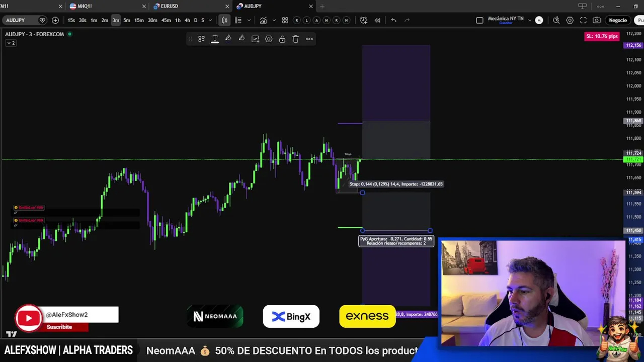Click the image-with-sparkle icon in floating toolbar
The image size is (644, 362).
255,39
